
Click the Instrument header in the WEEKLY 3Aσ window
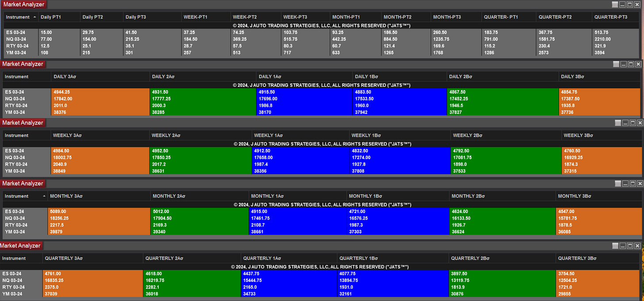[27, 135]
